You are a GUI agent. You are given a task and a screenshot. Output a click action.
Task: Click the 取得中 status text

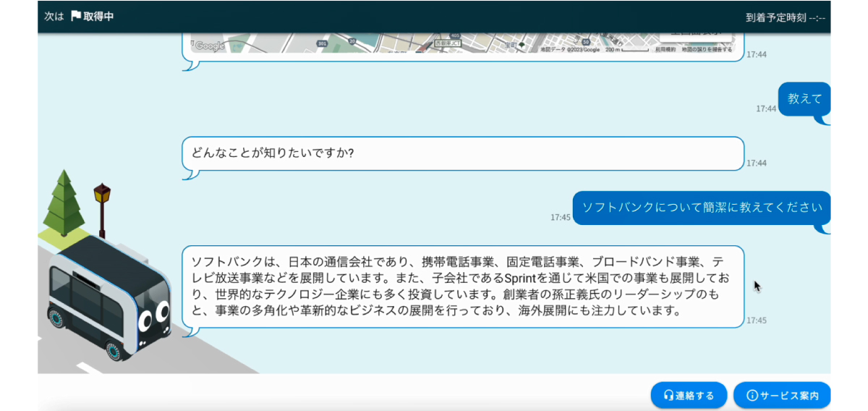98,16
